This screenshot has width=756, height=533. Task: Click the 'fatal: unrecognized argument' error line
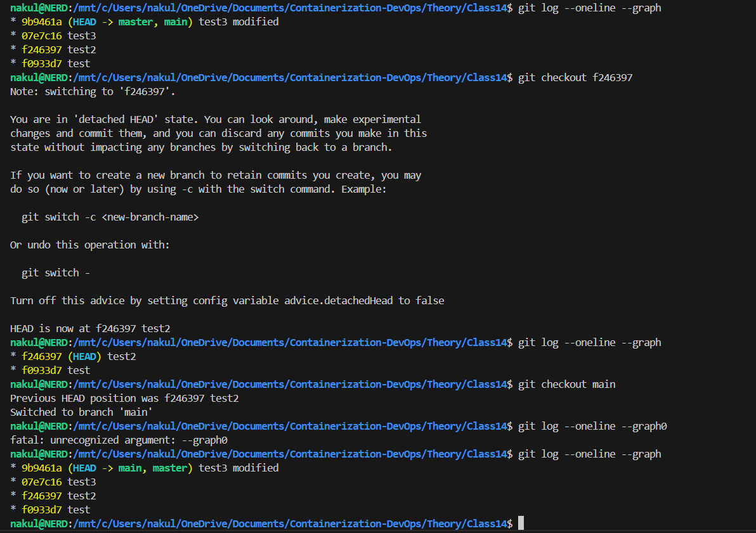tap(119, 440)
